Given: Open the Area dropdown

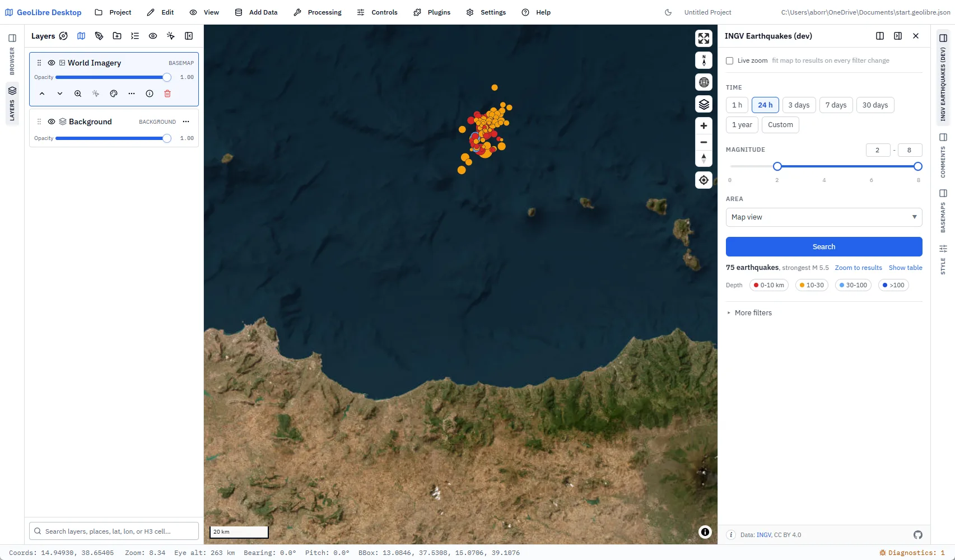Looking at the screenshot, I should [x=824, y=217].
